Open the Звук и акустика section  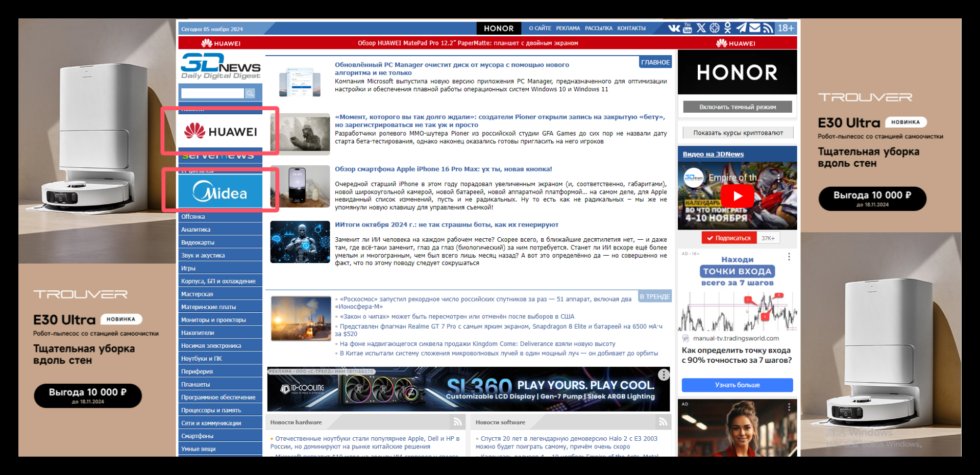pyautogui.click(x=220, y=256)
